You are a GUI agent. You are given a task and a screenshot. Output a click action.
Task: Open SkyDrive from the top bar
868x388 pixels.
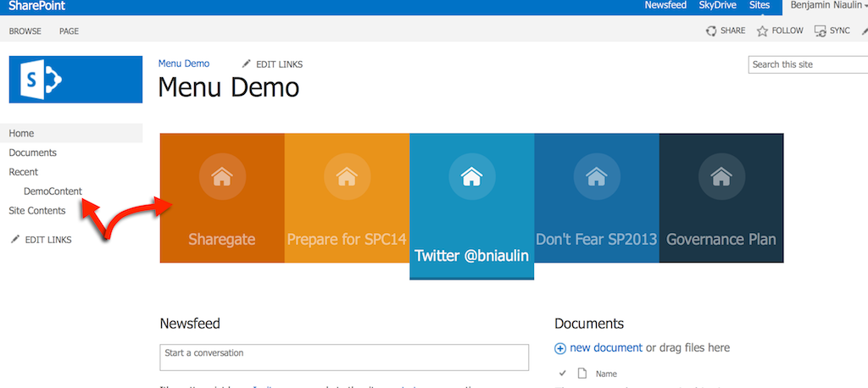[x=717, y=5]
